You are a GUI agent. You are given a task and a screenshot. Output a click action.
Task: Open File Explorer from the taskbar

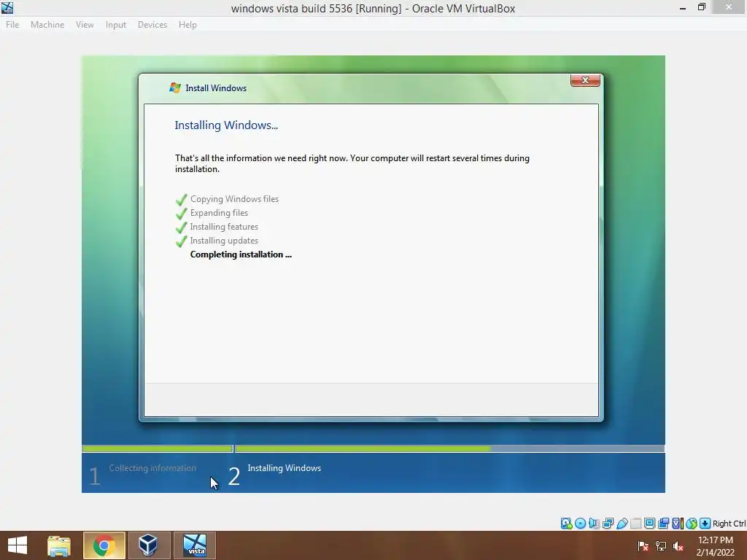(59, 545)
